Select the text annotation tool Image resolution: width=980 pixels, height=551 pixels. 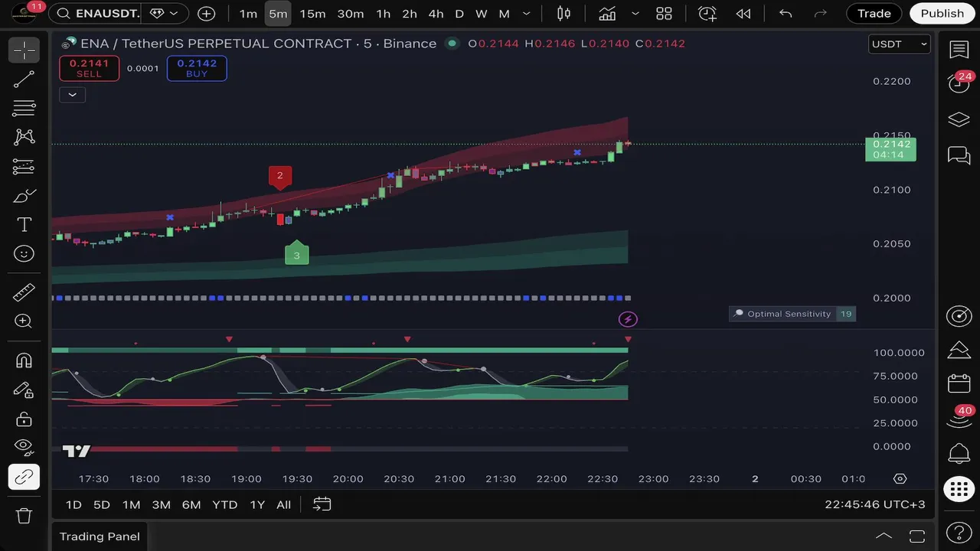[24, 224]
